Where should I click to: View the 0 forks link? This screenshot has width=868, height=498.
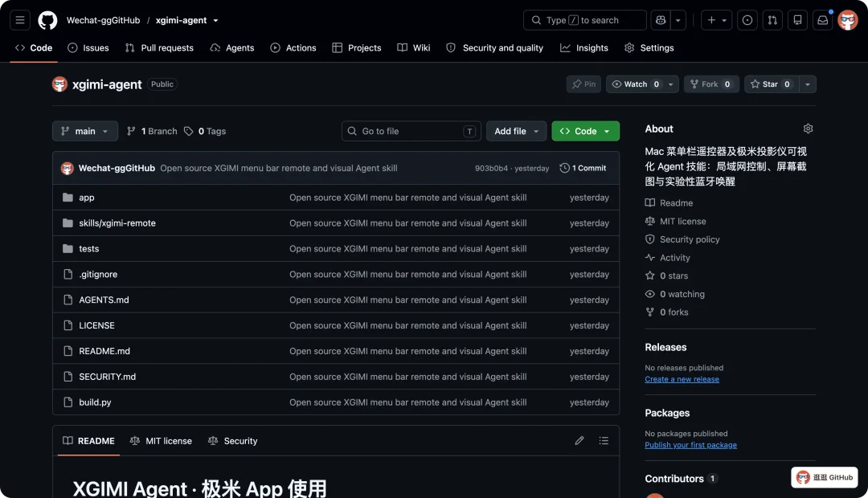pyautogui.click(x=666, y=312)
